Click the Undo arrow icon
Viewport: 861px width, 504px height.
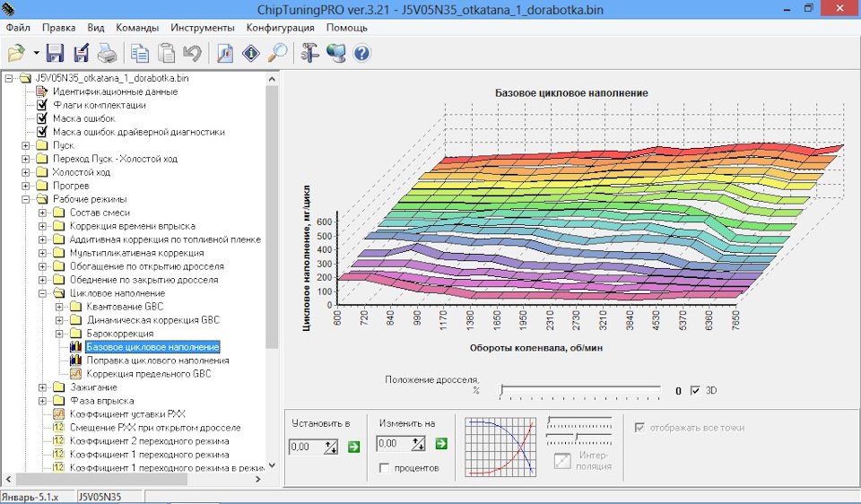click(x=191, y=53)
